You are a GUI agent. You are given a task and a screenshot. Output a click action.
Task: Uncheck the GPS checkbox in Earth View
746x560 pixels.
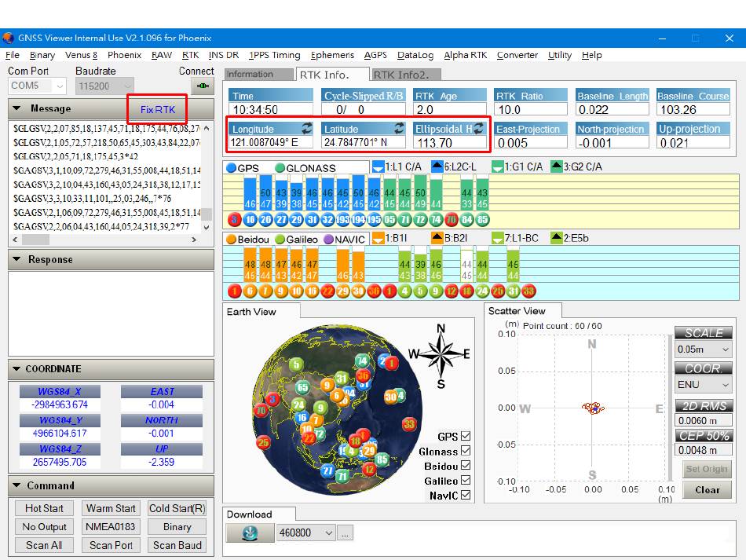pyautogui.click(x=466, y=436)
